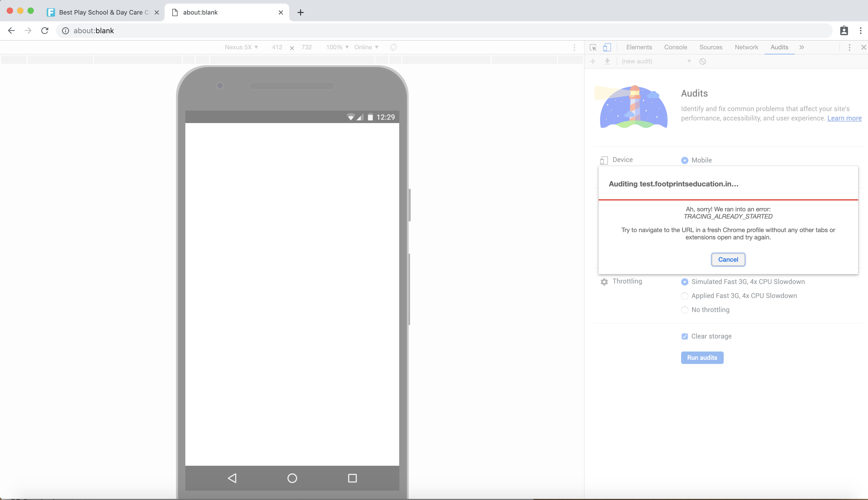Open device toolbar options menu

point(574,47)
